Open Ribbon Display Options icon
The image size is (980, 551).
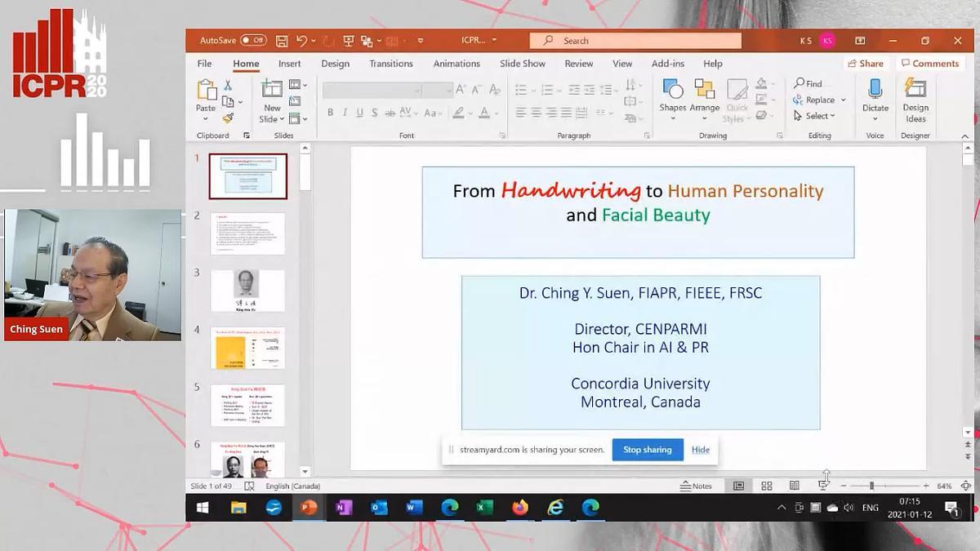click(x=860, y=40)
